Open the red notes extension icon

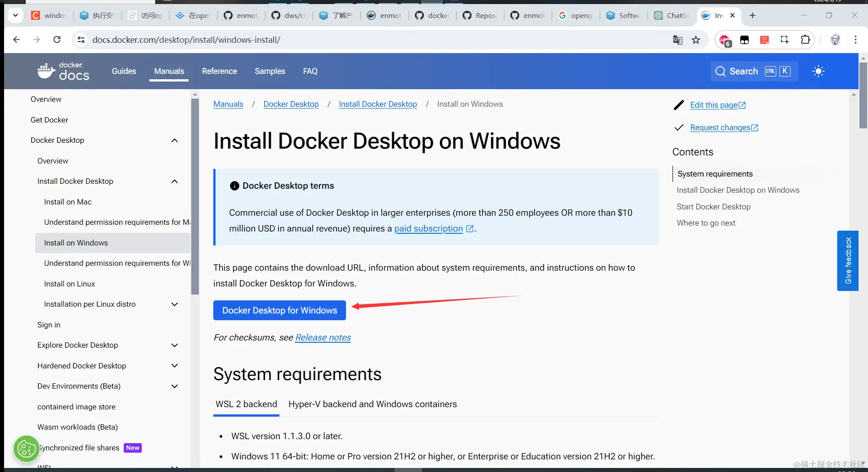tap(765, 40)
